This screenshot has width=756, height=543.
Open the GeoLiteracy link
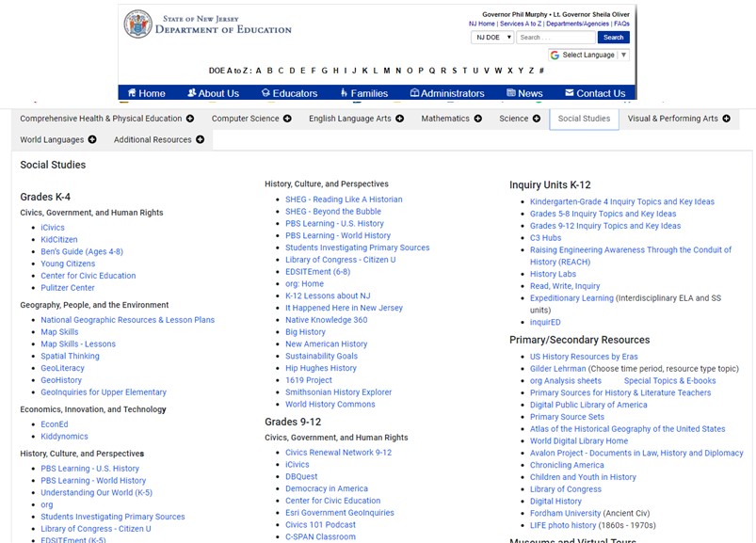pyautogui.click(x=63, y=368)
